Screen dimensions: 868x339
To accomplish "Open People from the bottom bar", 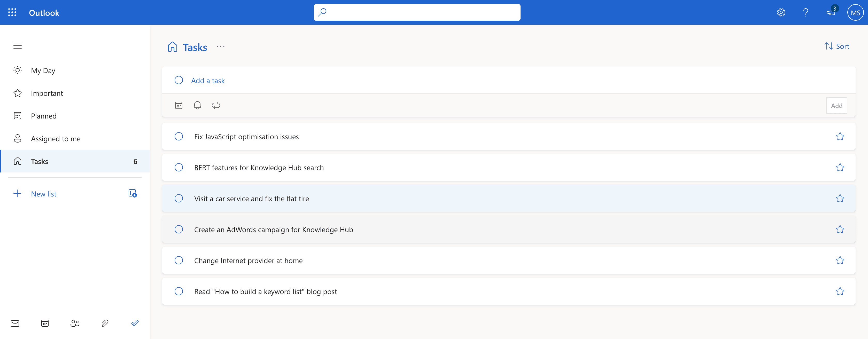I will click(75, 323).
